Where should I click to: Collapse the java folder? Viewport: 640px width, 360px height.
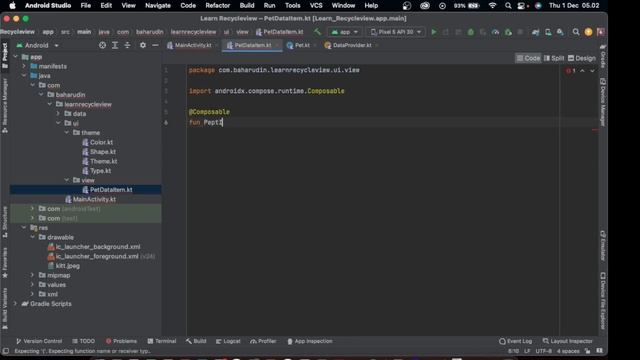click(24, 76)
